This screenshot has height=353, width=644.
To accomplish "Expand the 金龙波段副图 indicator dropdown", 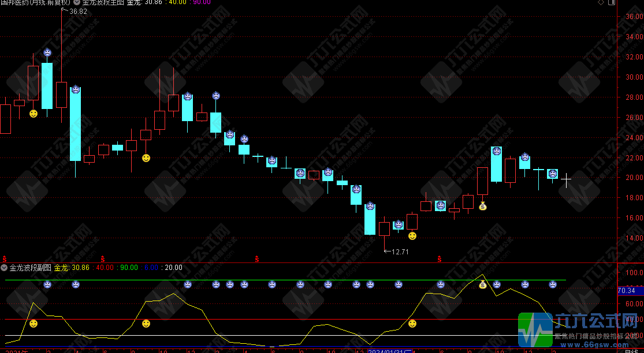I will click(4, 268).
